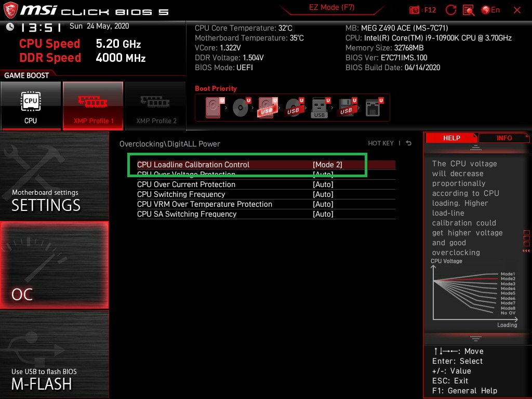
Task: Click the BIOS Ver E7C71IMS.100 line
Action: click(x=387, y=58)
